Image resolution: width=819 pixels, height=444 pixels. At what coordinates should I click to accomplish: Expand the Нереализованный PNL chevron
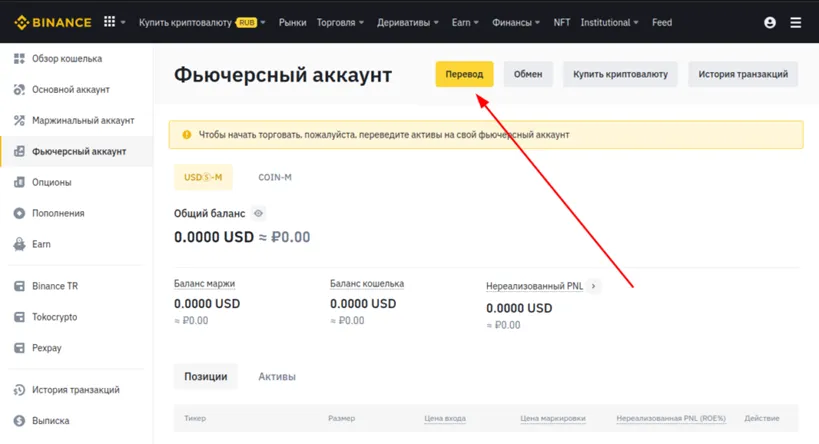pyautogui.click(x=593, y=286)
